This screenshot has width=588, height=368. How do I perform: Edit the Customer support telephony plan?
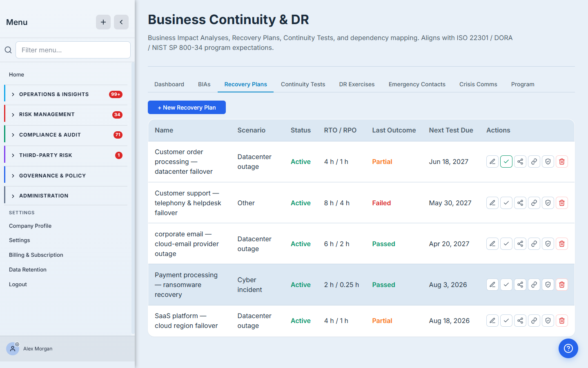tap(492, 203)
